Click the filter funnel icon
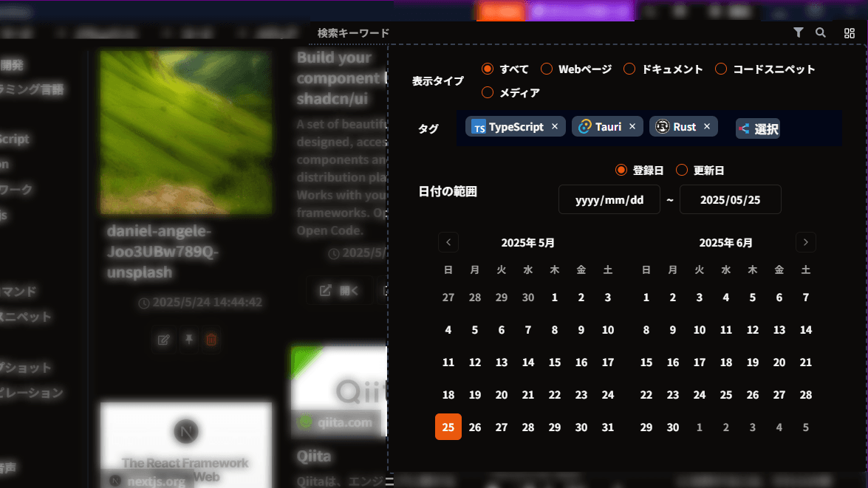Screen dimensions: 868x488 click(798, 32)
